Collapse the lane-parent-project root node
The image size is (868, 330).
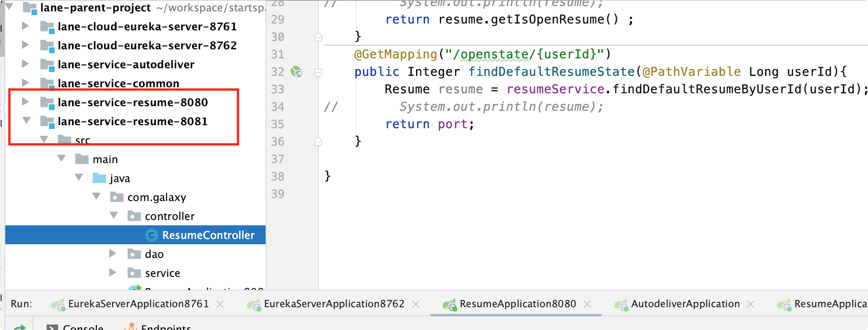[x=9, y=6]
